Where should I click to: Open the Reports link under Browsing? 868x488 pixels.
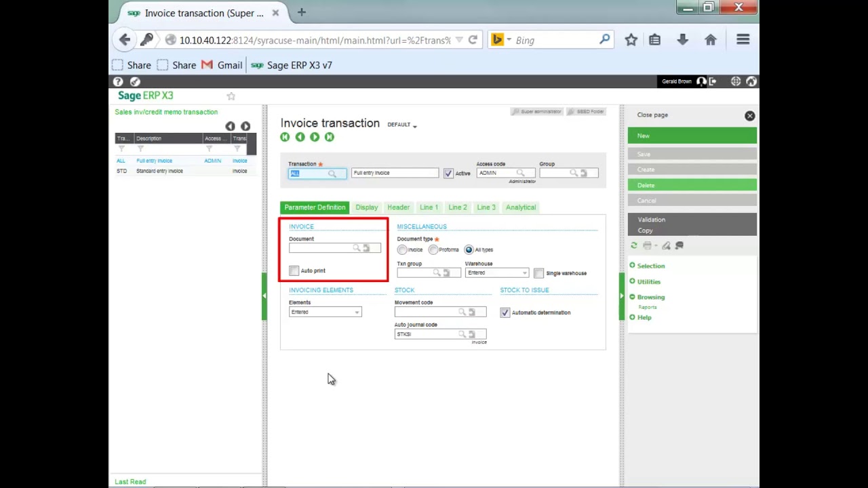pos(648,307)
